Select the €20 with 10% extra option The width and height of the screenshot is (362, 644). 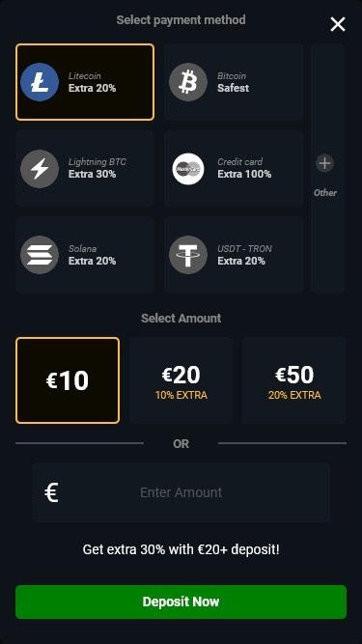point(181,380)
